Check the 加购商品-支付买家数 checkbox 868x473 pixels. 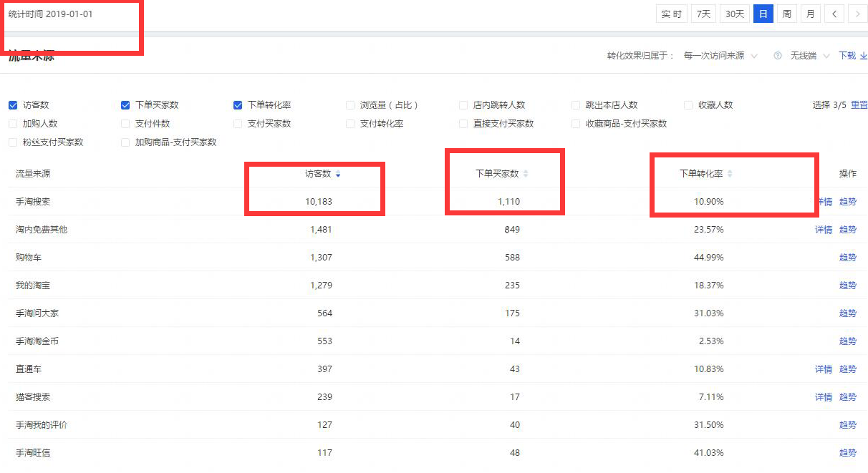point(125,142)
